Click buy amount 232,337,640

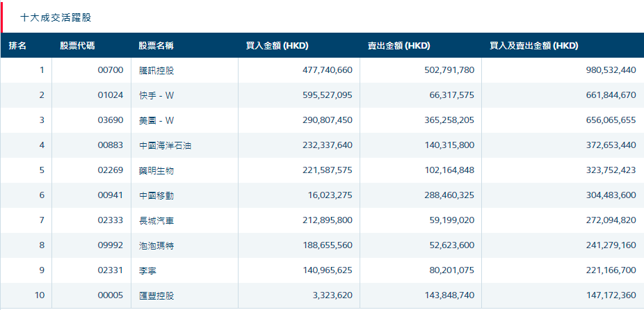(x=328, y=145)
